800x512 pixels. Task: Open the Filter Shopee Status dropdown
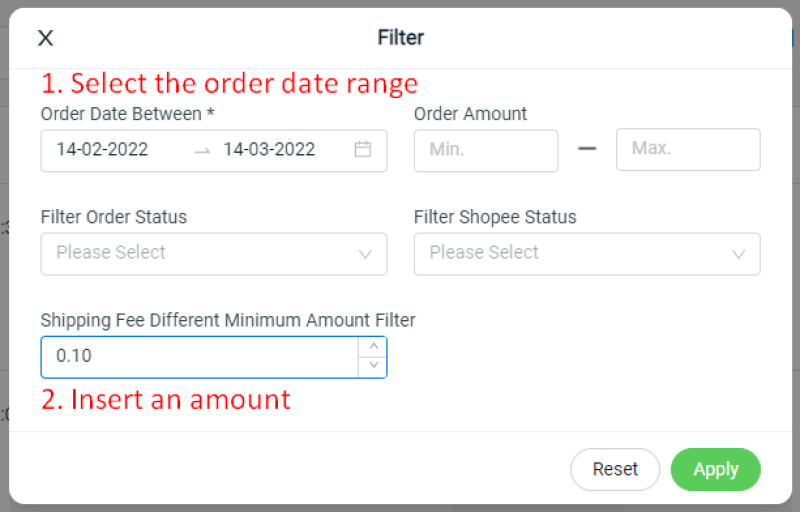tap(587, 254)
